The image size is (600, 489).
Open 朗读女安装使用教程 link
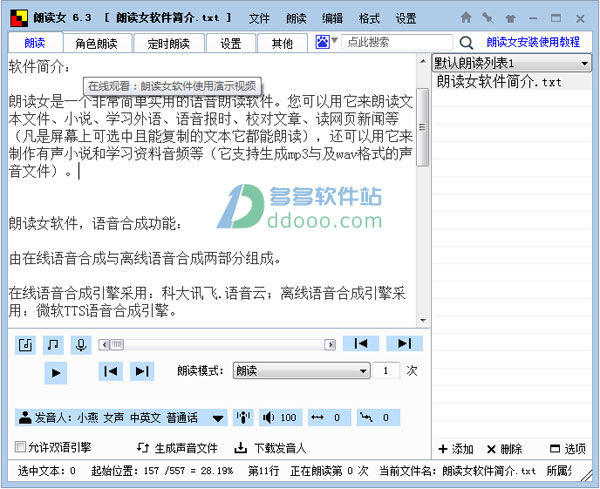click(533, 42)
